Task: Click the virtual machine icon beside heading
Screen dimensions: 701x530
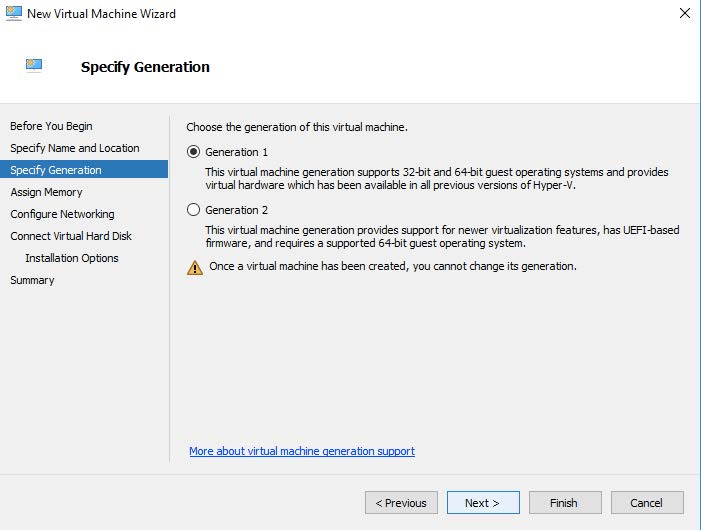Action: [35, 66]
